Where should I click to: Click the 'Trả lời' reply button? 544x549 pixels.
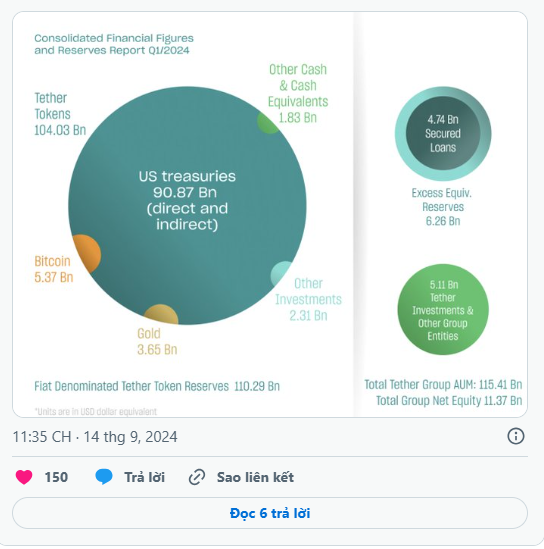[x=144, y=477]
